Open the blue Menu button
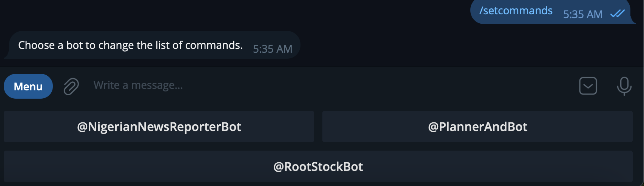The width and height of the screenshot is (644, 186). 28,86
